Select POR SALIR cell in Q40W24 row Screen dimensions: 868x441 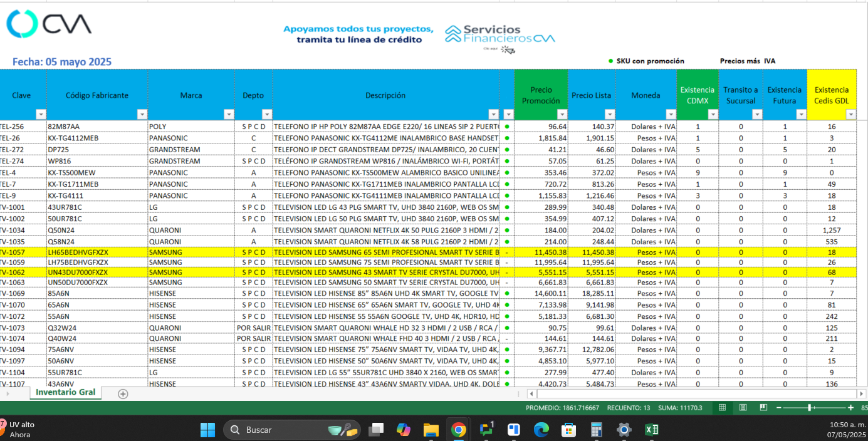[x=253, y=339]
